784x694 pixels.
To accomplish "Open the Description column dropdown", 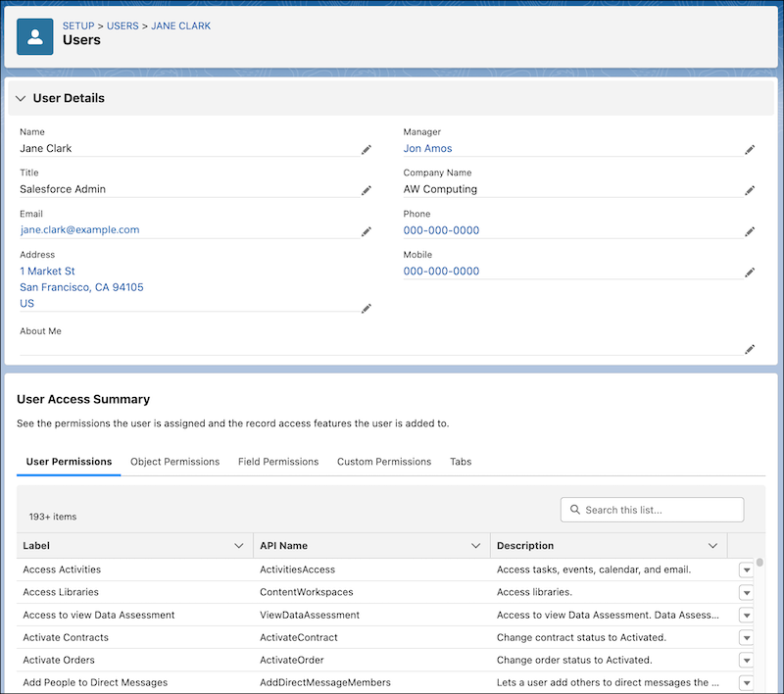I will pos(714,545).
